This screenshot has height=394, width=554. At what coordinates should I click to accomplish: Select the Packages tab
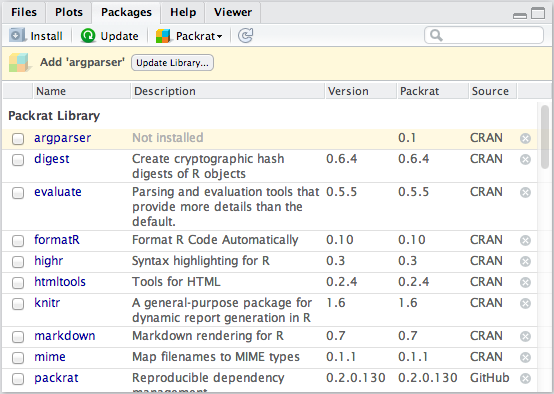126,12
